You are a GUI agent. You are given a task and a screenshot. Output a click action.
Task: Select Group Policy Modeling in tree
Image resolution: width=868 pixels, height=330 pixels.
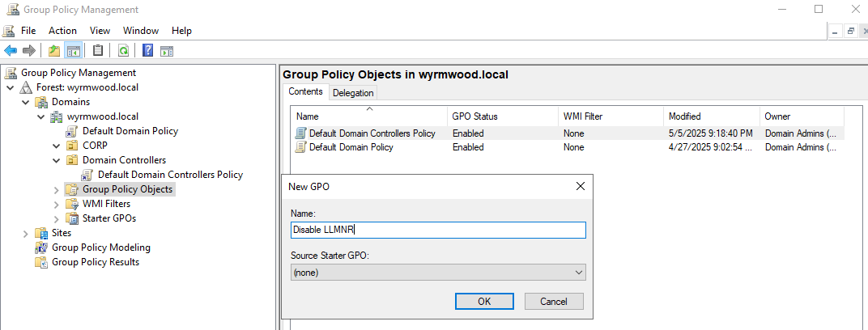101,247
